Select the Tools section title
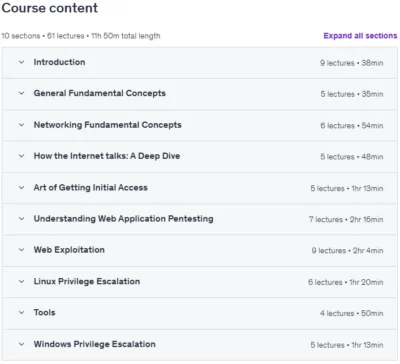400x364 pixels. click(44, 313)
